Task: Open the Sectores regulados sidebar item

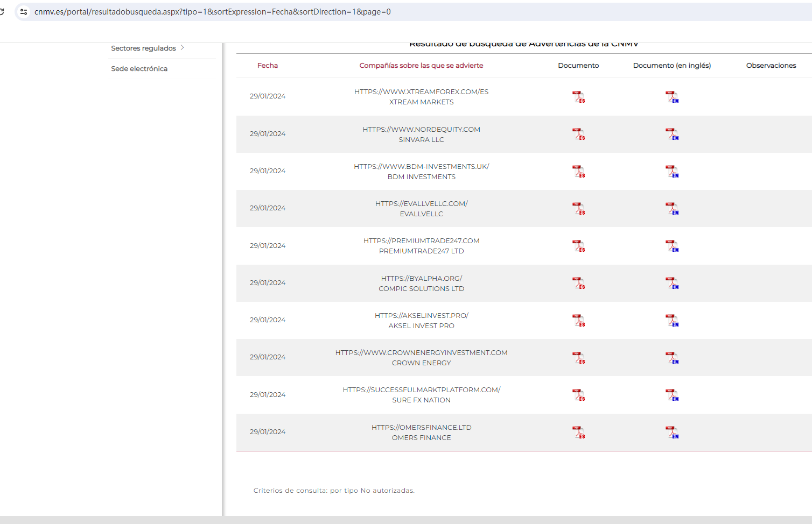Action: (x=143, y=48)
